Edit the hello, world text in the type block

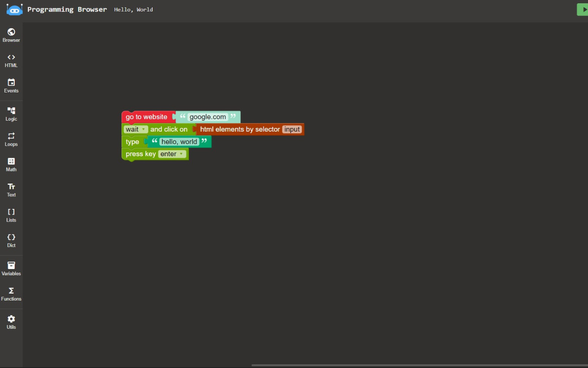pyautogui.click(x=179, y=142)
